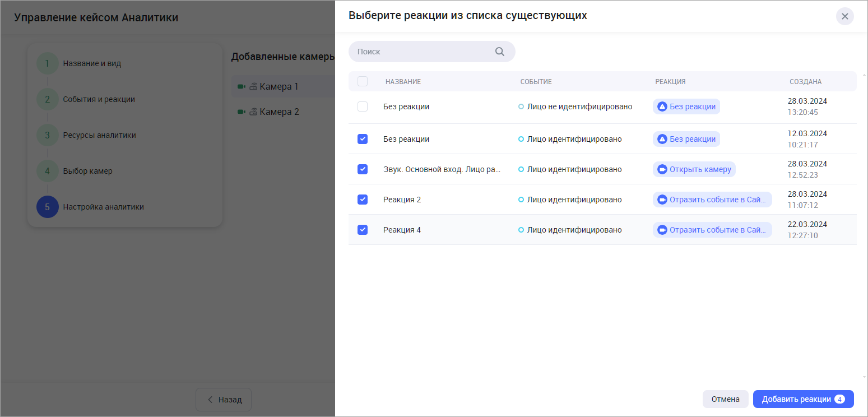The image size is (868, 417).
Task: Click the search magnifier icon
Action: tap(500, 52)
